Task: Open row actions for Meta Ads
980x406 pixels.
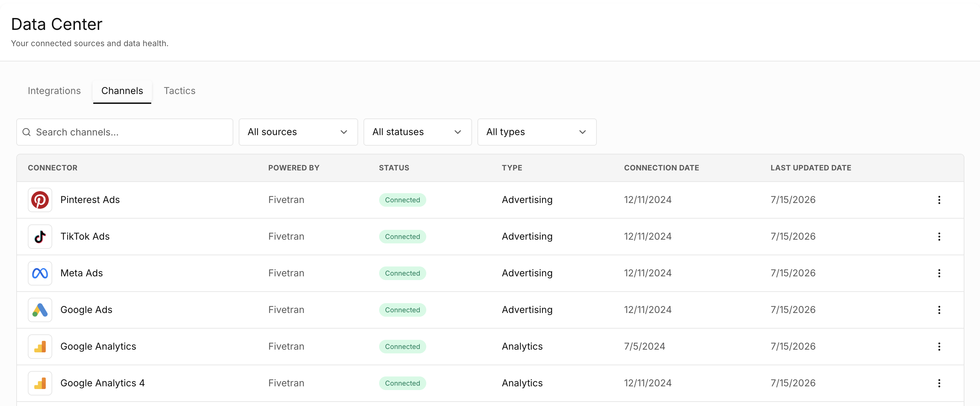Action: tap(939, 273)
